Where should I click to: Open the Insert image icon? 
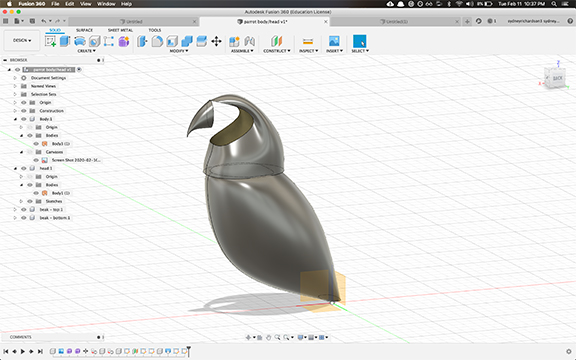coord(334,41)
